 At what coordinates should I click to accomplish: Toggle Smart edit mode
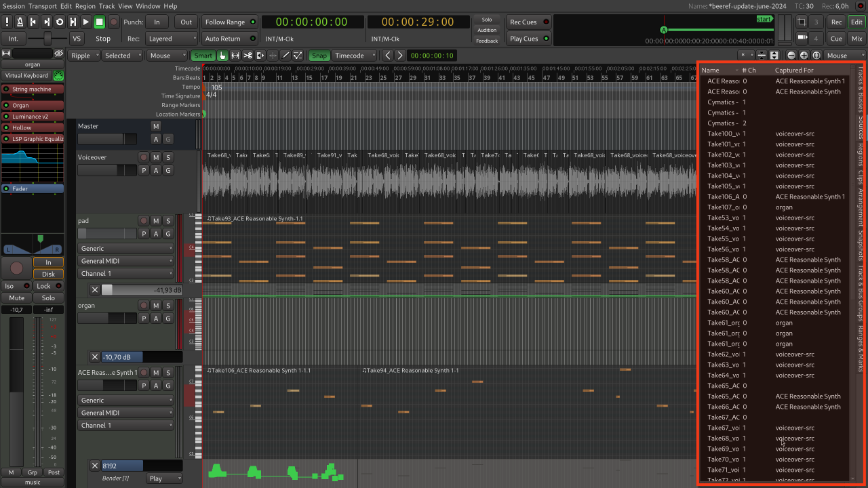pyautogui.click(x=203, y=56)
